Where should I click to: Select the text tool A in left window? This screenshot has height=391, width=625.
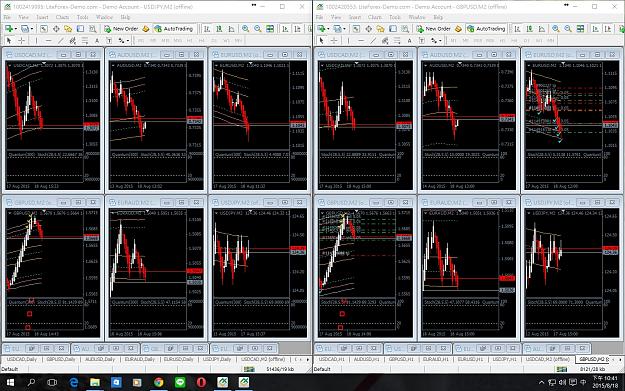pos(97,40)
